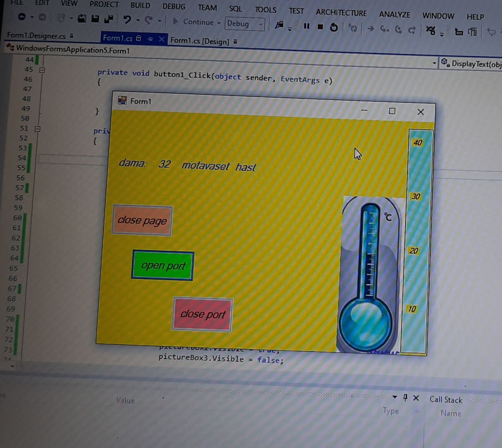
Task: Click the Show Threads in Source icon
Action: click(458, 31)
